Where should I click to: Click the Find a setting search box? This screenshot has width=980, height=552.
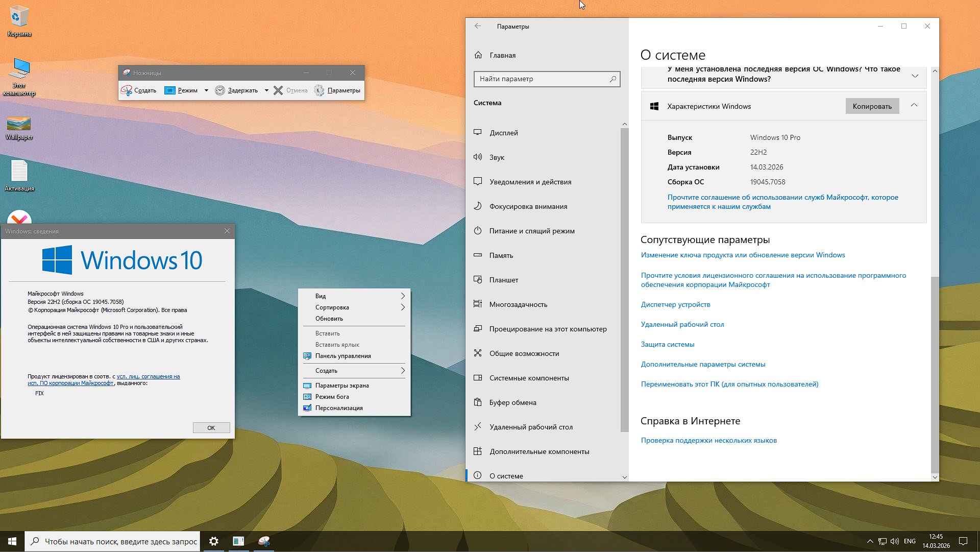[542, 79]
